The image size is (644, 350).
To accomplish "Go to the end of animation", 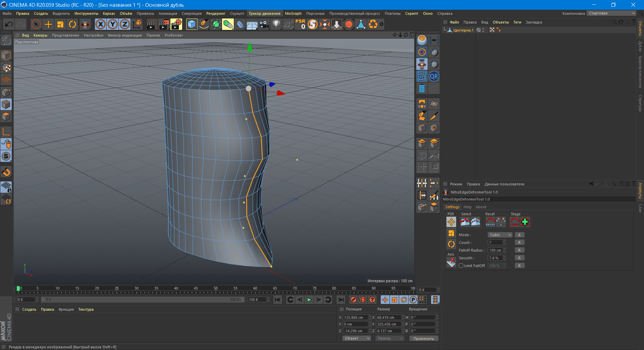I will pyautogui.click(x=341, y=300).
